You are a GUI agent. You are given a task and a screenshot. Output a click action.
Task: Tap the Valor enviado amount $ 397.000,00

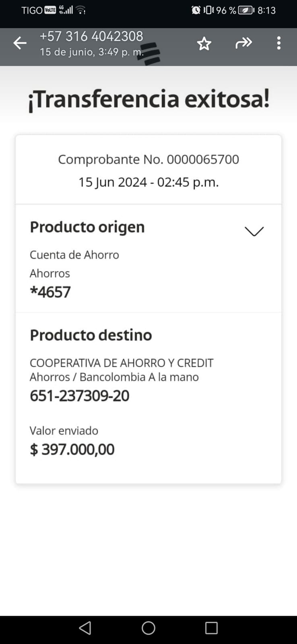click(x=72, y=449)
